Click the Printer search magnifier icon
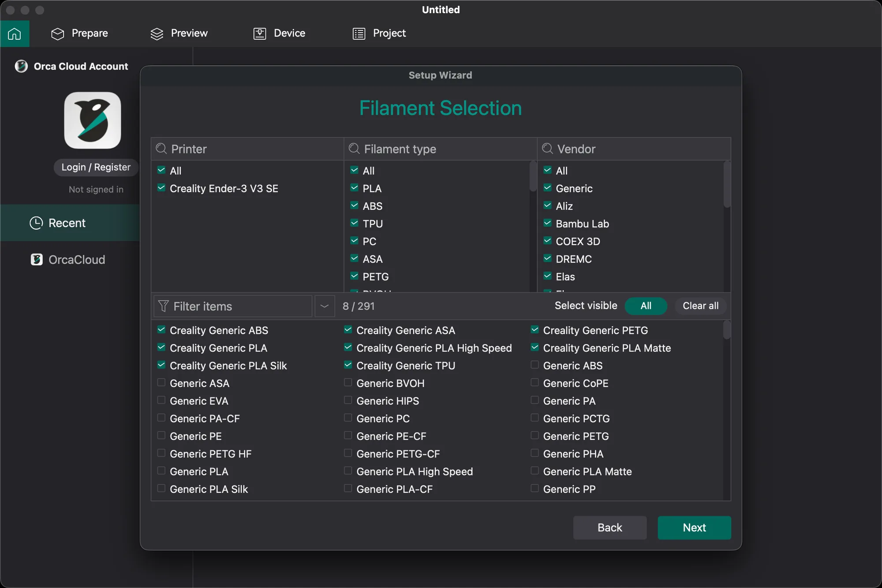Image resolution: width=882 pixels, height=588 pixels. tap(161, 149)
